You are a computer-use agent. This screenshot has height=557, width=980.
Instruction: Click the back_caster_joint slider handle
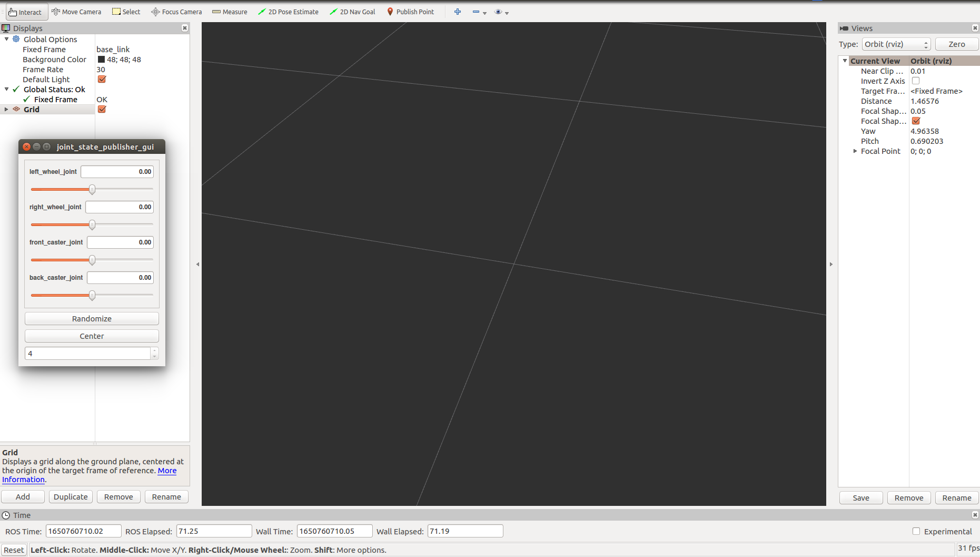[x=92, y=295]
